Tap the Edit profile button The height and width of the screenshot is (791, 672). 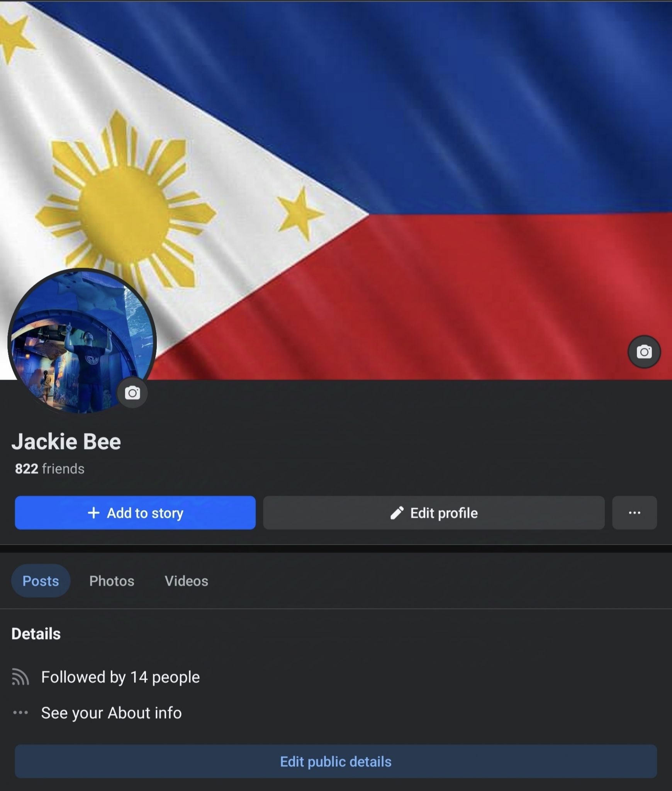click(x=434, y=513)
